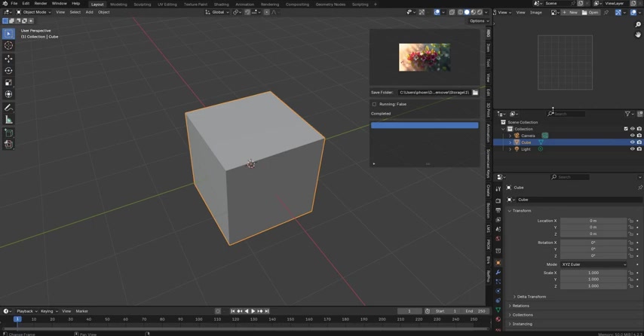This screenshot has height=336, width=644.
Task: Activate the Transform tool
Action: [x=8, y=94]
